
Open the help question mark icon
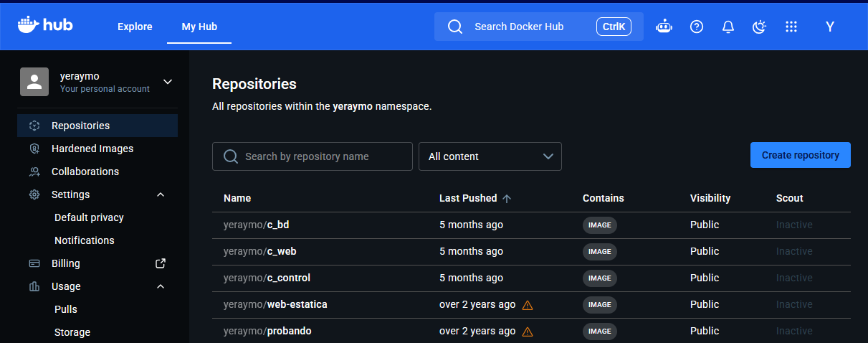click(x=697, y=27)
